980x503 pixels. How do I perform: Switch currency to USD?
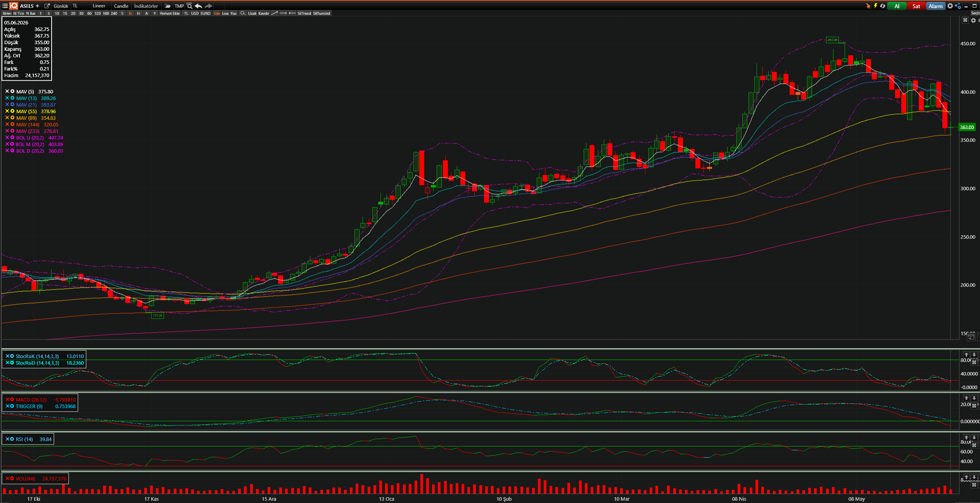coord(195,13)
